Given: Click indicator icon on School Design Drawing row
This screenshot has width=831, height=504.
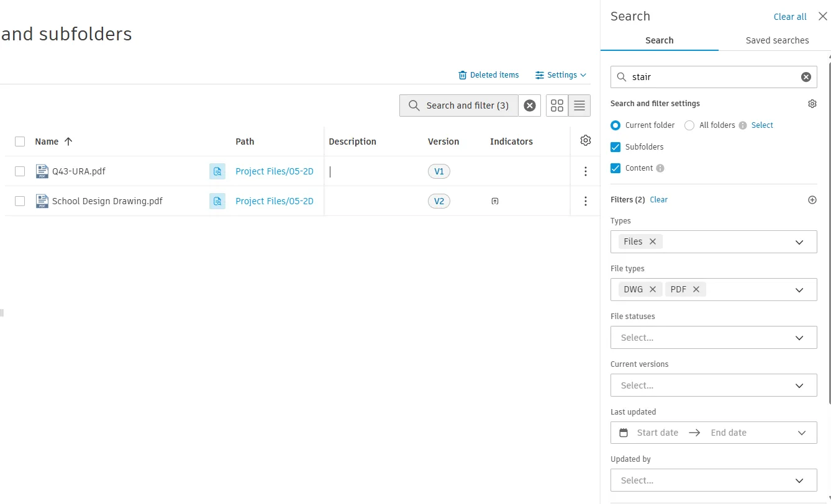Looking at the screenshot, I should pyautogui.click(x=495, y=201).
